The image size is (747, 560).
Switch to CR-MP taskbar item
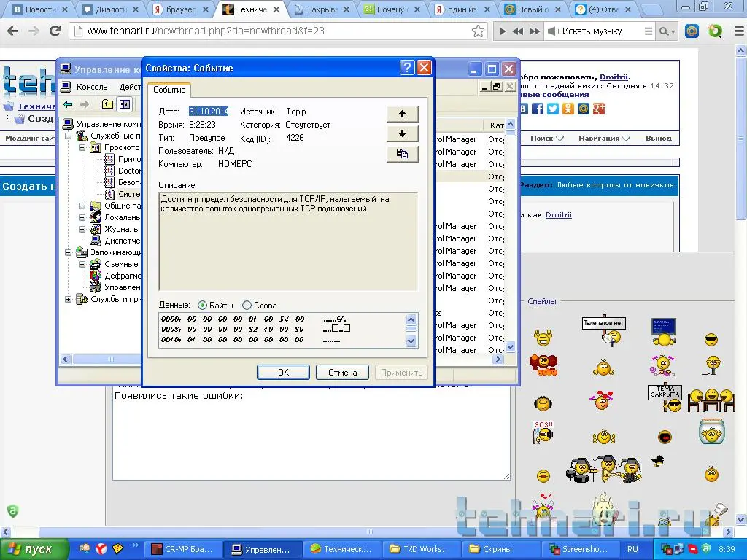[x=184, y=549]
